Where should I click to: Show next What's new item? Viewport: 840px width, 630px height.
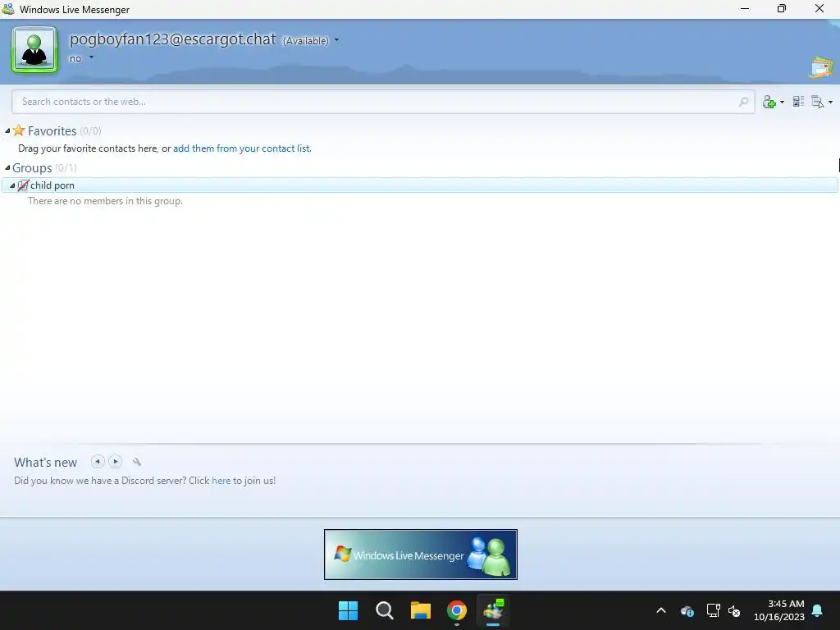point(115,461)
